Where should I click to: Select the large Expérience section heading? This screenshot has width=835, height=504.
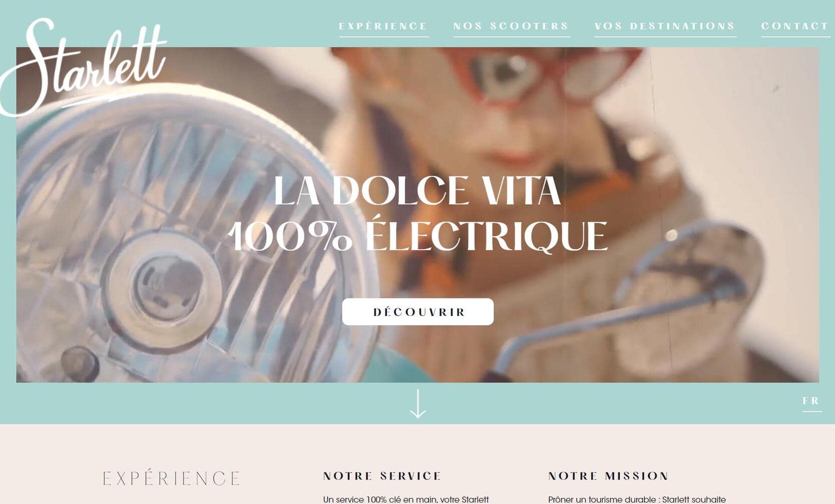coord(172,478)
